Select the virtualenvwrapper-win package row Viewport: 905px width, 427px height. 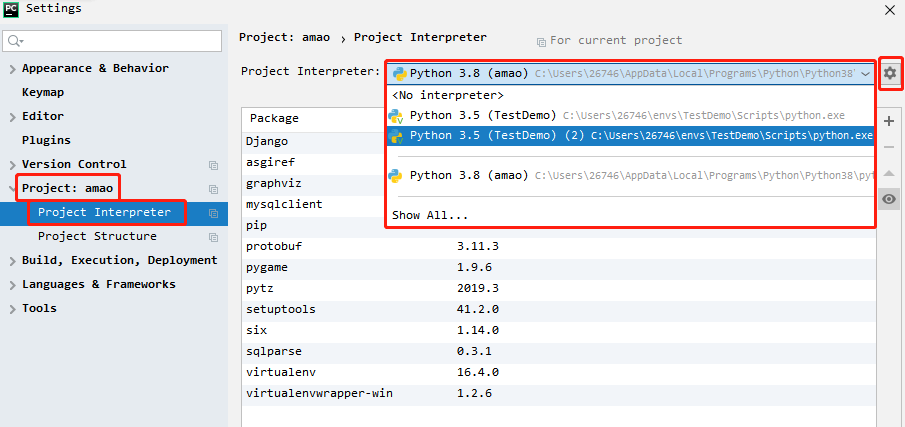(559, 394)
